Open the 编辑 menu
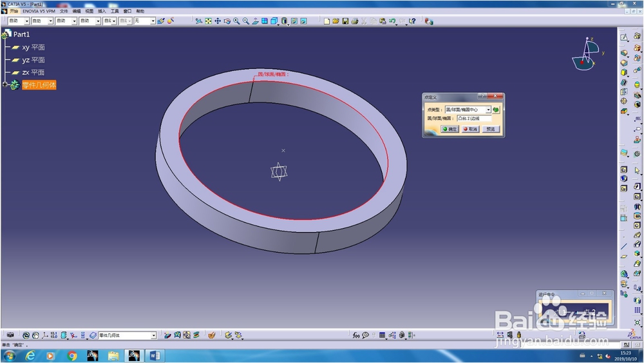Viewport: 644px width, 363px height. click(77, 11)
